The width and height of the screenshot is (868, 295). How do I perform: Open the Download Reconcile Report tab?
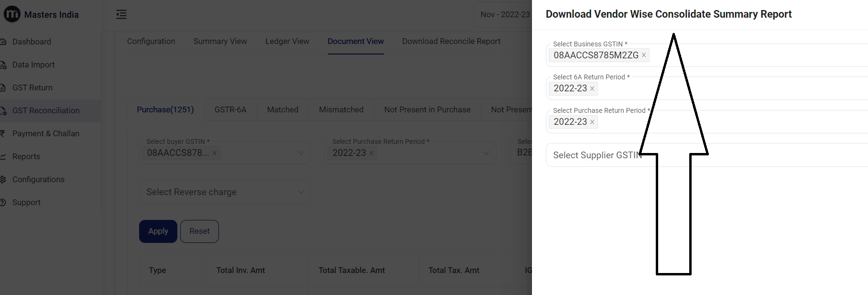pyautogui.click(x=451, y=42)
